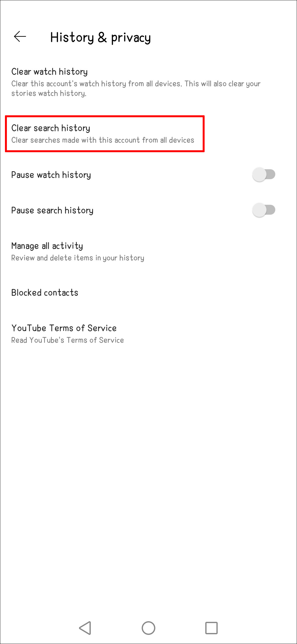This screenshot has width=297, height=644.
Task: Tap the back arrow on History & privacy
Action: tap(19, 36)
